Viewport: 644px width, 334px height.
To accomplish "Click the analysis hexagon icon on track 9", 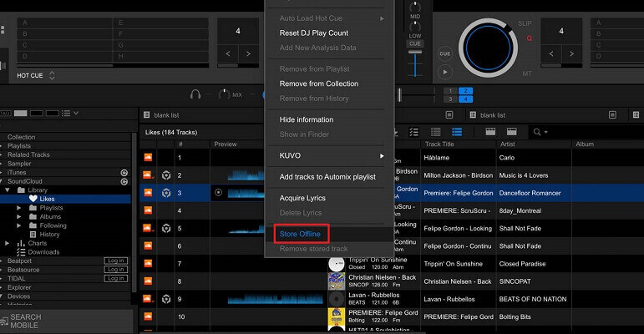I will point(166,299).
